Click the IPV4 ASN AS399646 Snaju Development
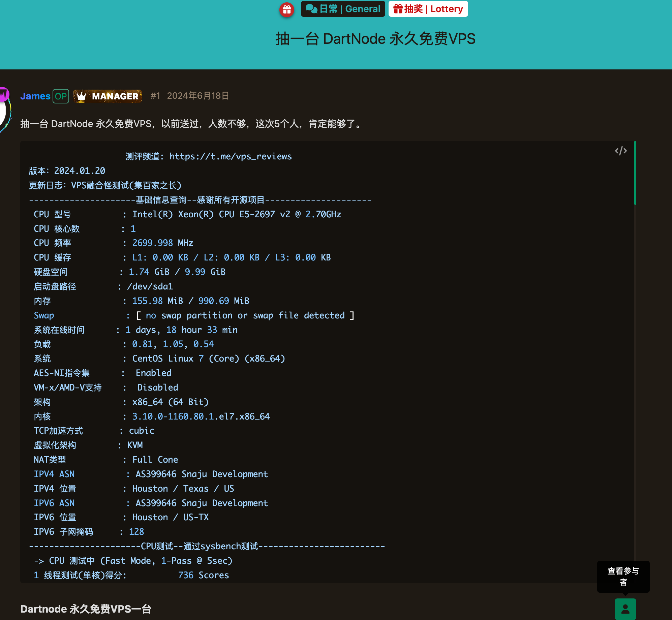 tap(202, 474)
